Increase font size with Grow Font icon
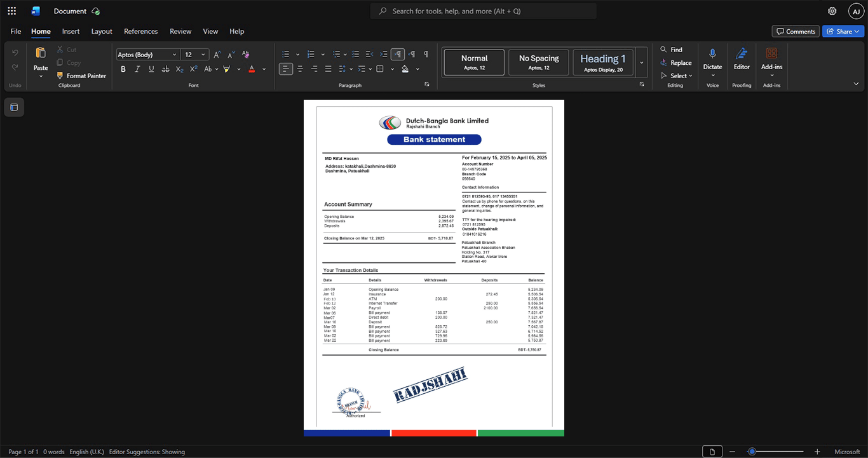Image resolution: width=868 pixels, height=458 pixels. click(x=217, y=55)
